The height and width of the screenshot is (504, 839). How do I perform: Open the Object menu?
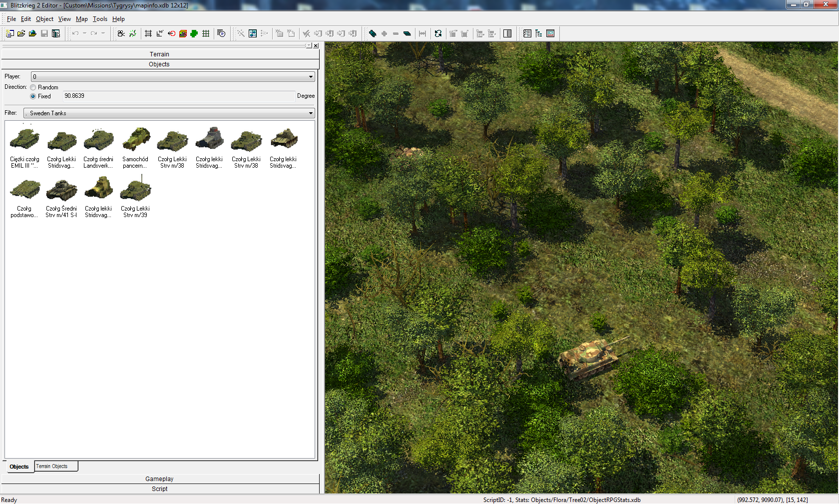(x=44, y=19)
